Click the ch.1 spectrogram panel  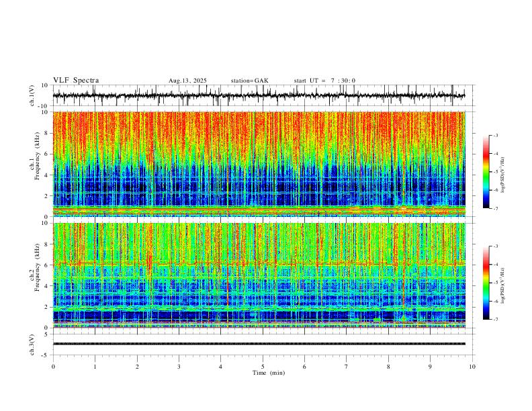pyautogui.click(x=259, y=164)
